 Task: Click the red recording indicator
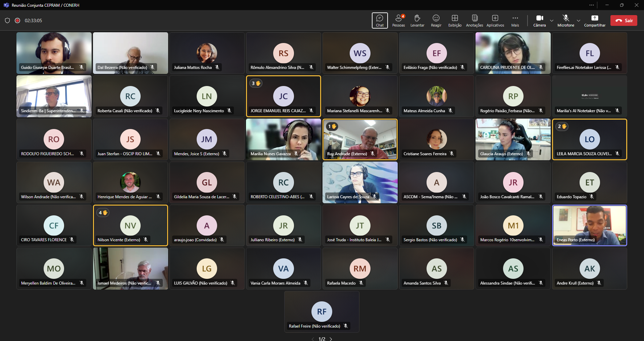point(17,20)
